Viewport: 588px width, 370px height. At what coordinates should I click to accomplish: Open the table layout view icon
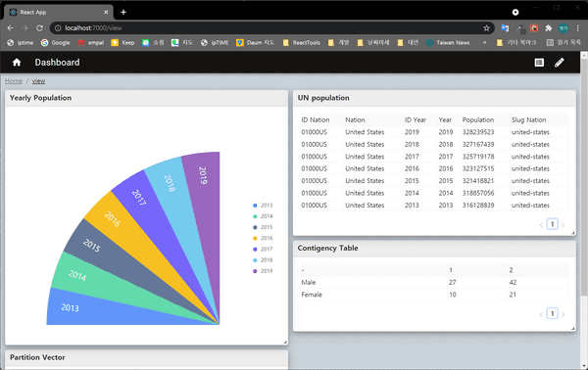pyautogui.click(x=539, y=63)
